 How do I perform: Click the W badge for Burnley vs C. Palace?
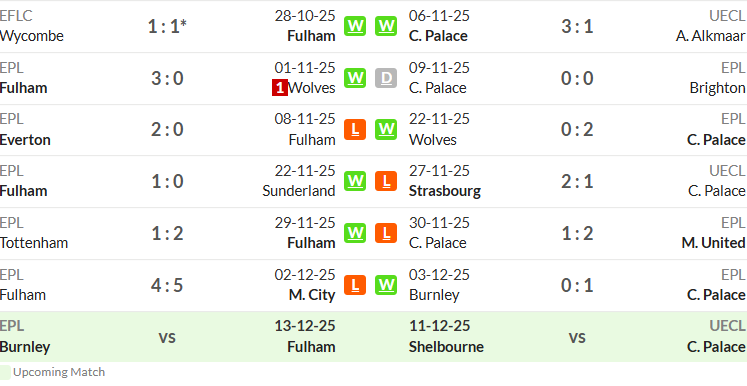[386, 285]
